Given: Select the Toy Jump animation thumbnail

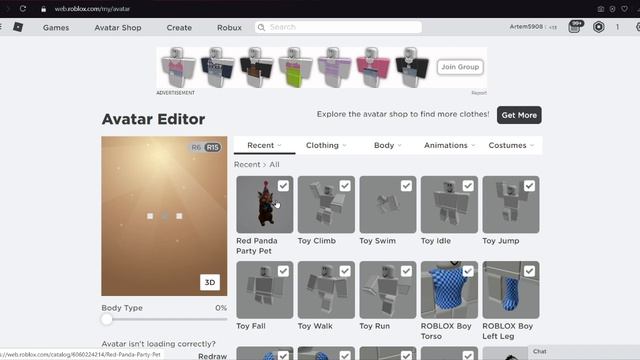Looking at the screenshot, I should [x=511, y=204].
